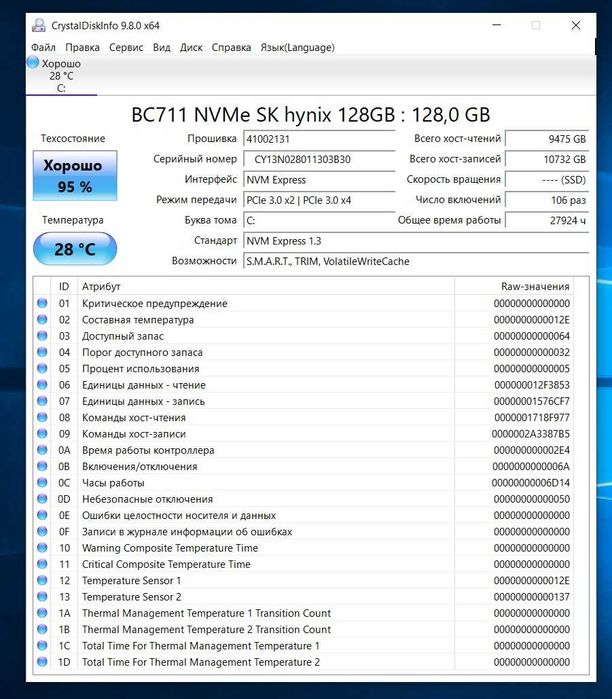Click status icon for Доступный запас row
This screenshot has width=612, height=699.
click(x=42, y=336)
